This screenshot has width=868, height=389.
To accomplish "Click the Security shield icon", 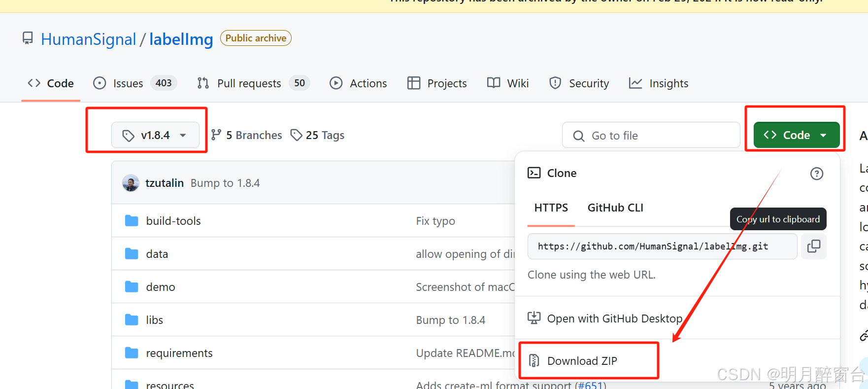I will [x=555, y=83].
